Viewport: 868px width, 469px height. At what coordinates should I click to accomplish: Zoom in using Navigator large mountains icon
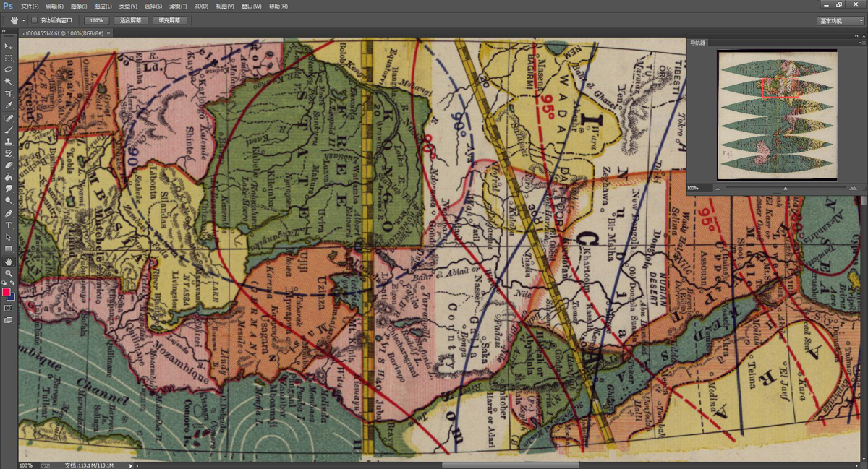coord(854,188)
